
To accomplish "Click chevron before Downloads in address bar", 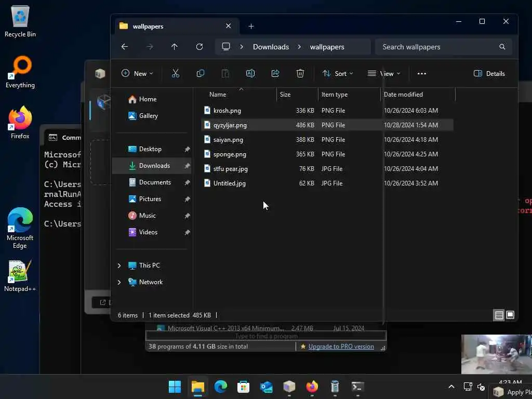I will pyautogui.click(x=242, y=47).
